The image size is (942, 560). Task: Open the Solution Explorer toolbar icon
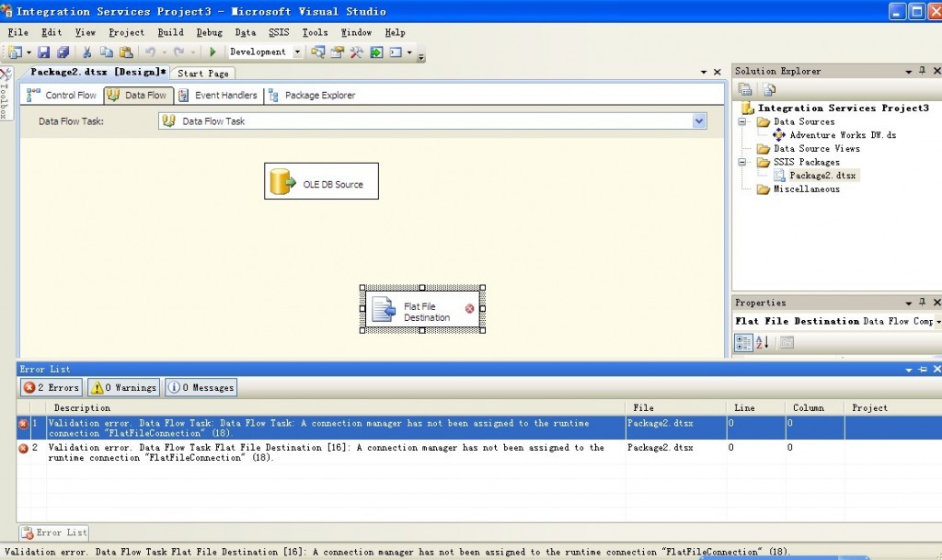tap(317, 52)
